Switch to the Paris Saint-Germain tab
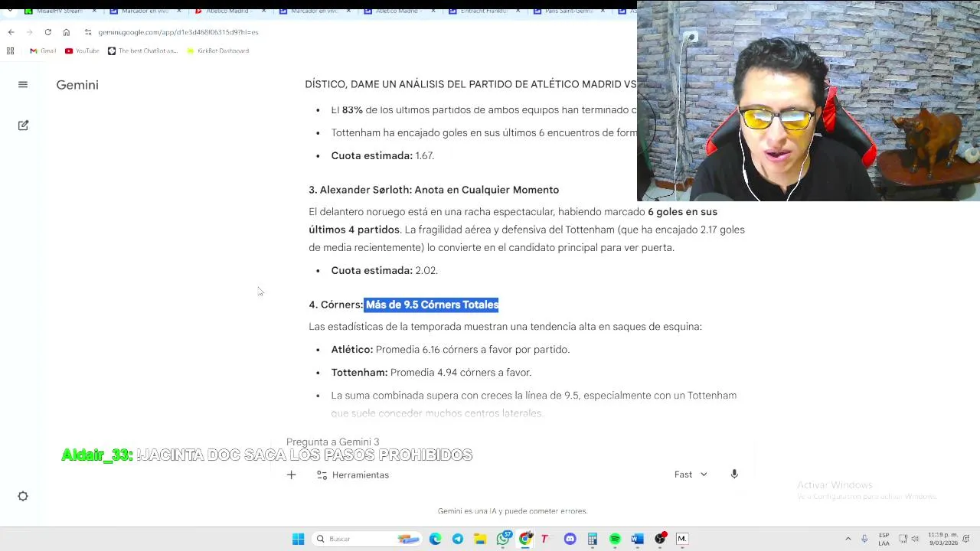This screenshot has width=980, height=551. pyautogui.click(x=568, y=11)
